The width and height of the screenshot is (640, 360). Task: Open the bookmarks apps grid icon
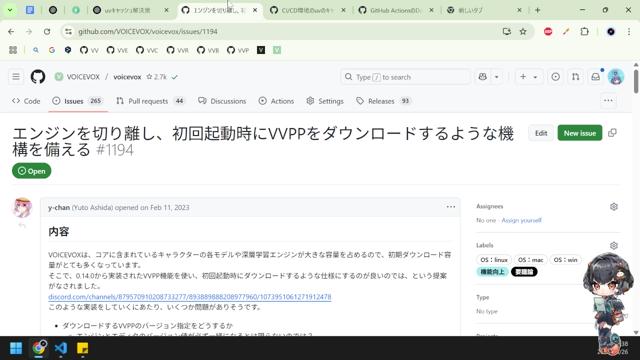tap(13, 50)
